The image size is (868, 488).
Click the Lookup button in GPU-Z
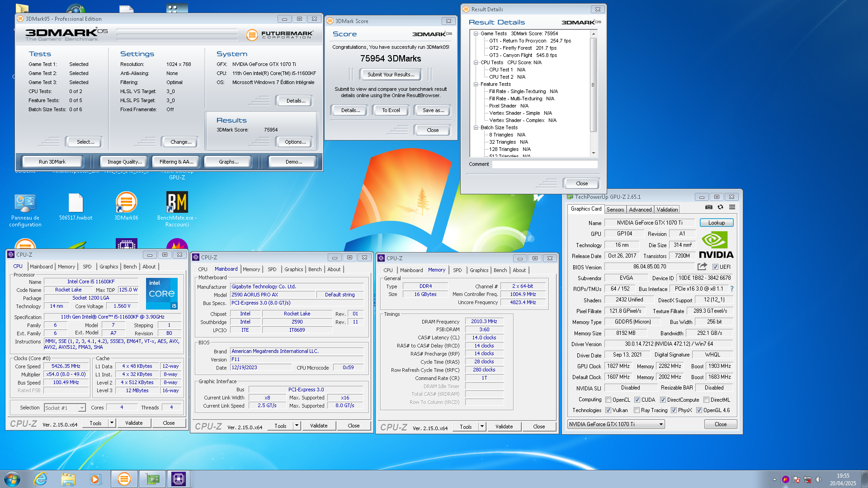point(717,223)
